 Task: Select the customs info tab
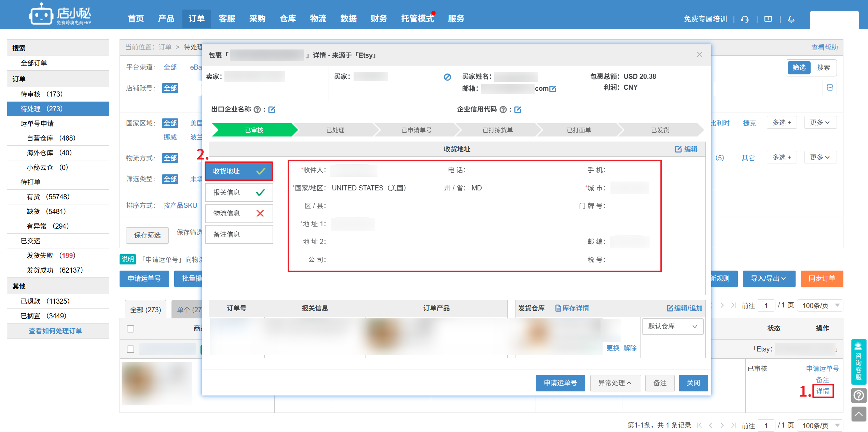(x=239, y=192)
